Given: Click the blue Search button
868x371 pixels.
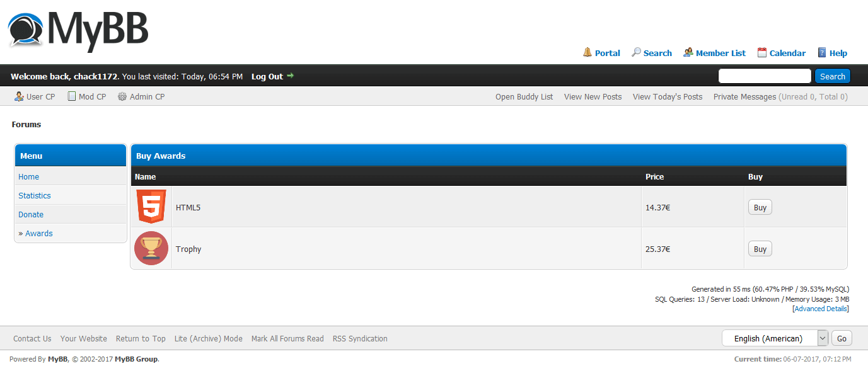Looking at the screenshot, I should pyautogui.click(x=832, y=76).
